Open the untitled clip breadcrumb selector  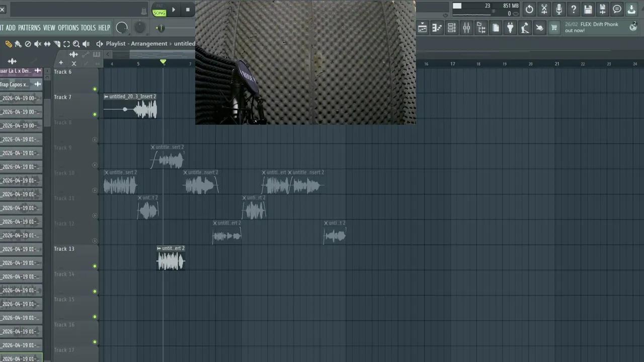pyautogui.click(x=184, y=44)
